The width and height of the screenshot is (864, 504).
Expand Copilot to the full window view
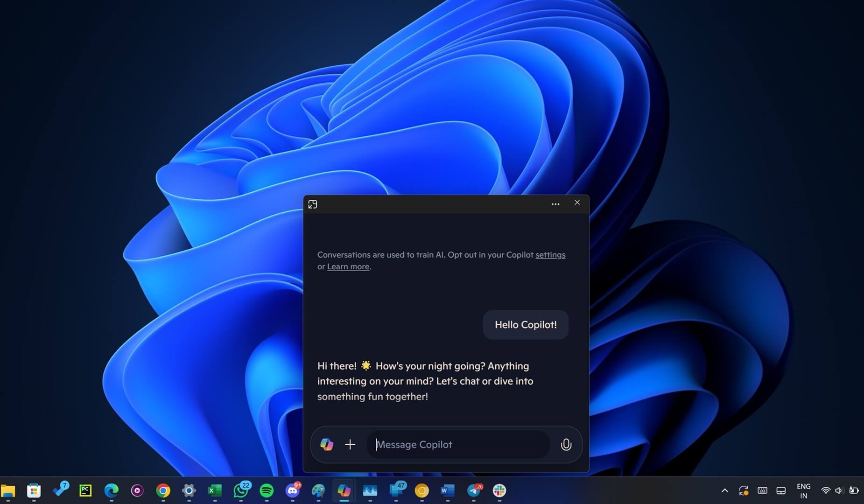[313, 204]
